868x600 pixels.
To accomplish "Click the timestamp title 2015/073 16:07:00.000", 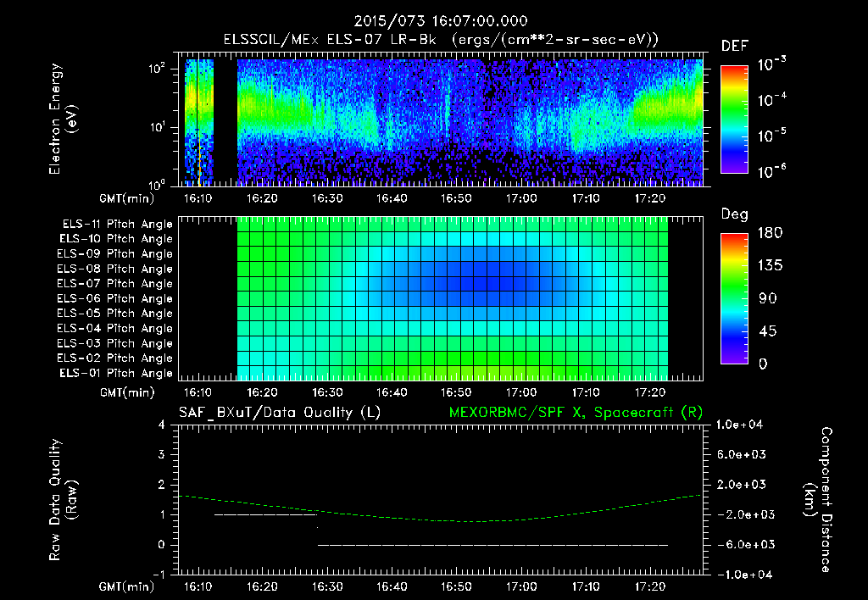I will 441,21.
